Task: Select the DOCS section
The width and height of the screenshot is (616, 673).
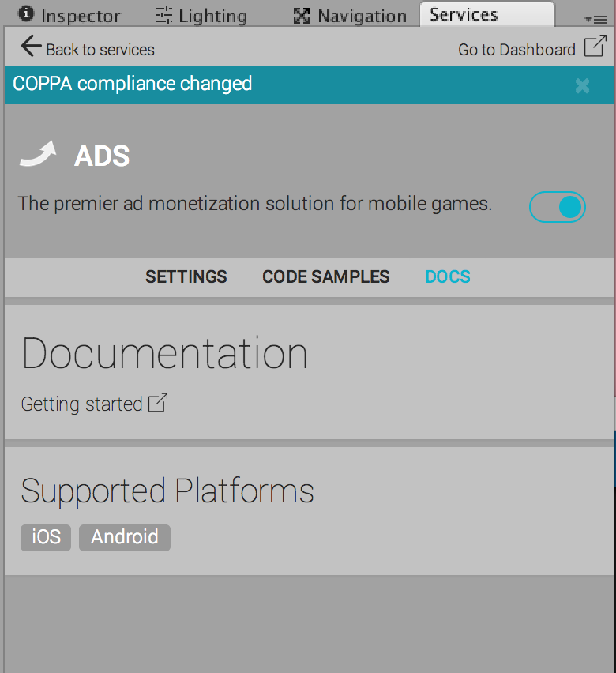Action: tap(448, 276)
